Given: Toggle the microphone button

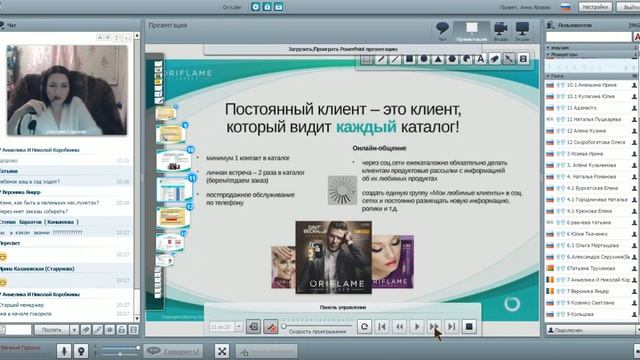Looking at the screenshot, I should (64, 351).
